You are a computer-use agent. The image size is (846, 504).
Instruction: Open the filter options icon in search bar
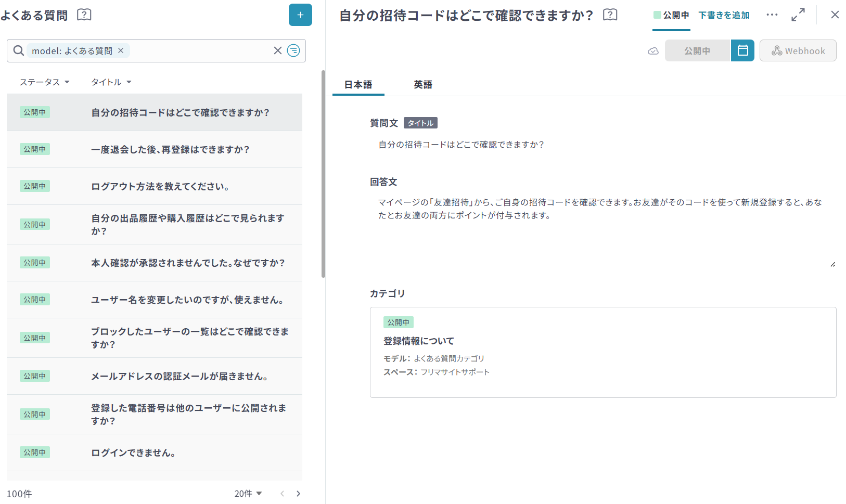(293, 50)
